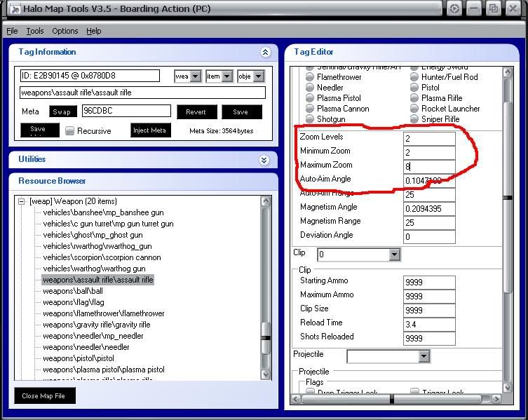Click the Maximum Ammo input field
Viewport: 528px width, 420px height.
click(x=429, y=297)
